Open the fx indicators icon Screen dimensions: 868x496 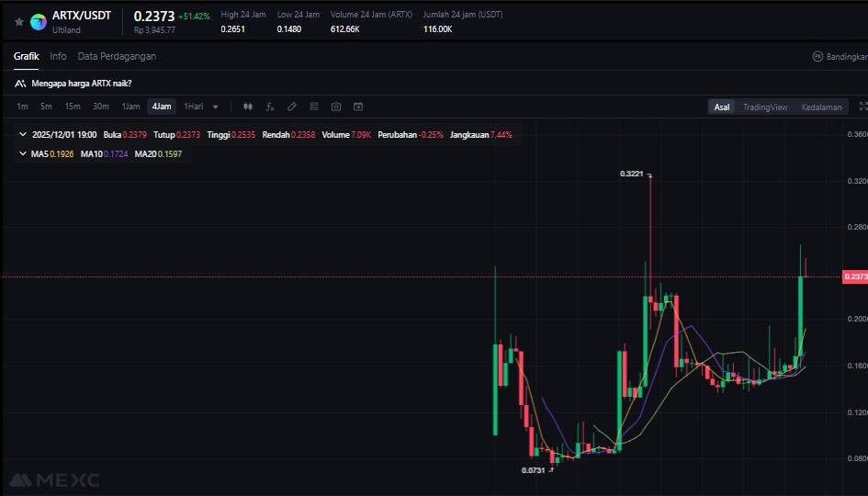click(270, 107)
